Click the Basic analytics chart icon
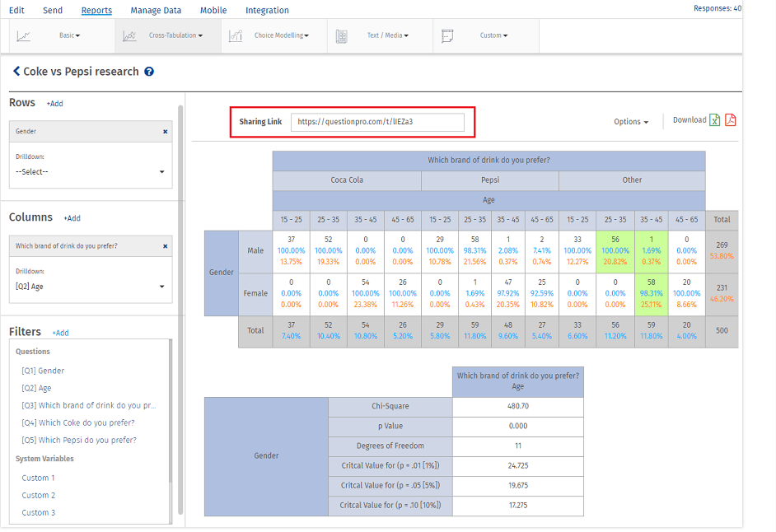 (x=23, y=35)
